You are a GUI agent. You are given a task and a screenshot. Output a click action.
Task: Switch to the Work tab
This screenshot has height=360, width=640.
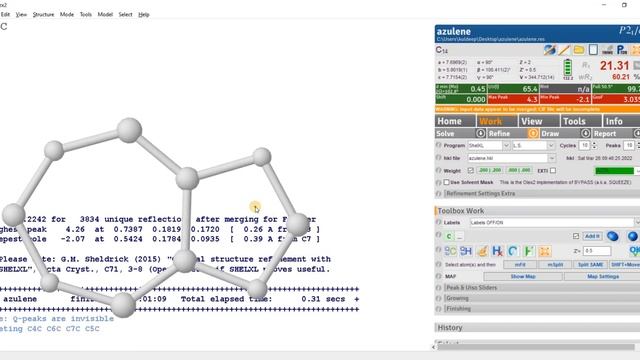[x=497, y=121]
